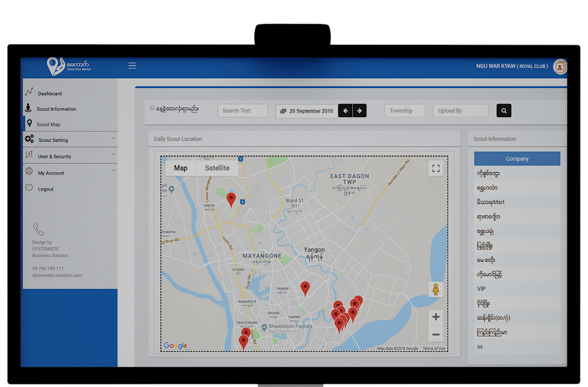
Task: Click in the Search Text field
Action: pos(243,111)
